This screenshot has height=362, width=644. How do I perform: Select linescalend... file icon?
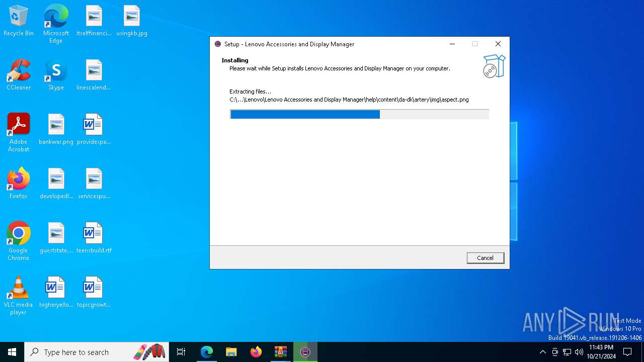94,75
